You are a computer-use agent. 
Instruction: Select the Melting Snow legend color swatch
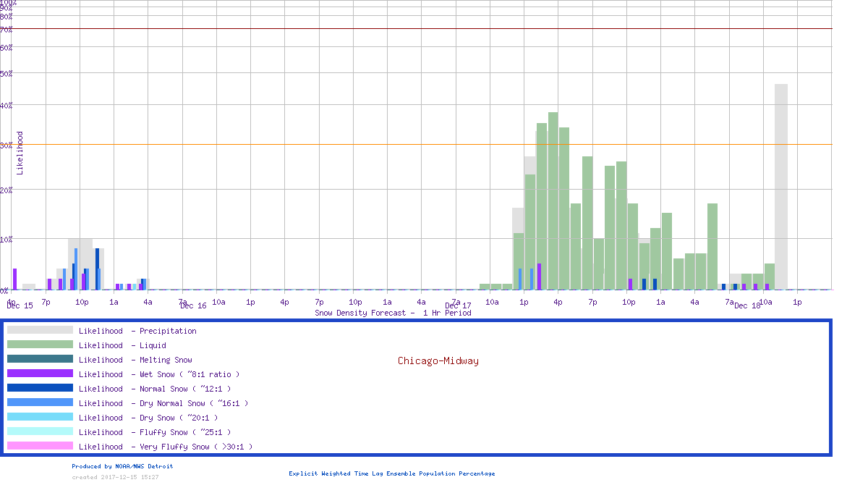[x=40, y=360]
